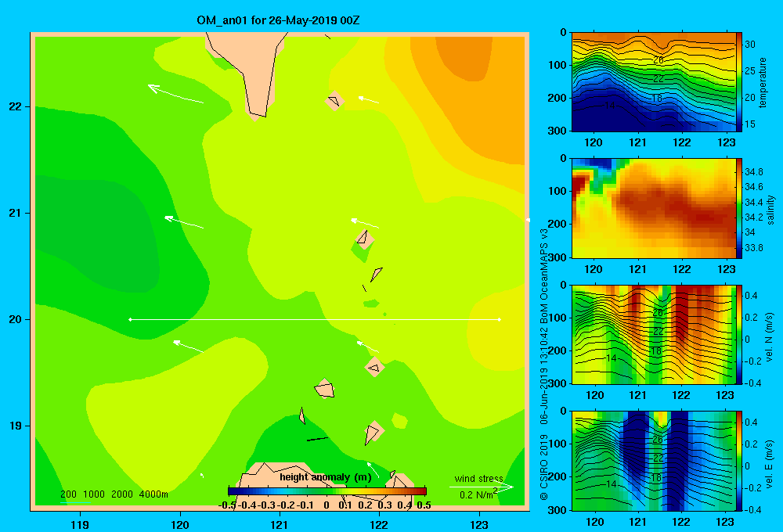Click the '200 1000 2000 4000m' depth legend

(114, 494)
